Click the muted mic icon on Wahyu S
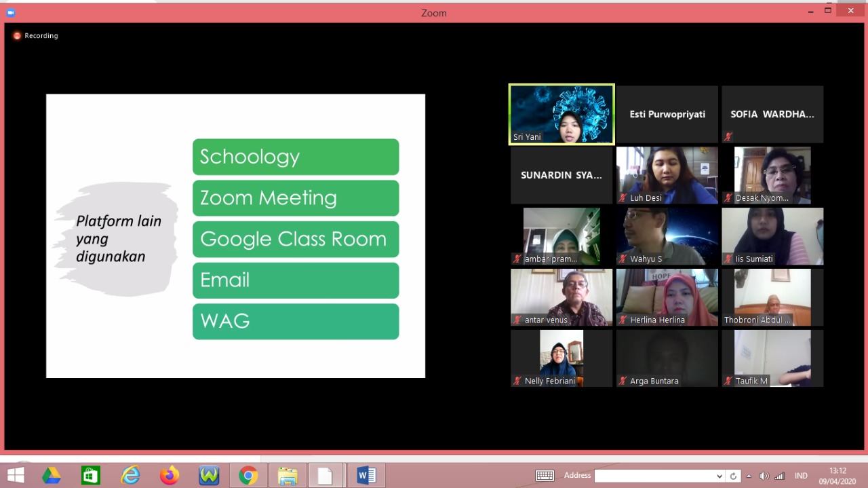Viewport: 868px width, 488px height. pos(623,259)
